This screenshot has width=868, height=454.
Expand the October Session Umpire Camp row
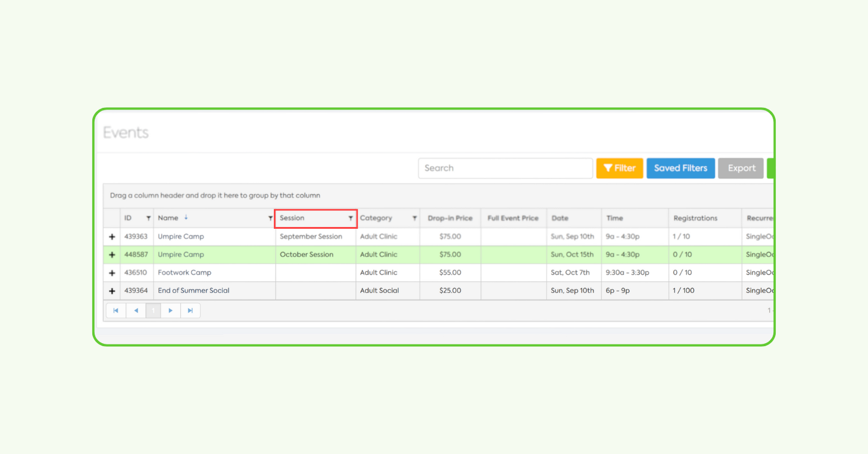[112, 255]
